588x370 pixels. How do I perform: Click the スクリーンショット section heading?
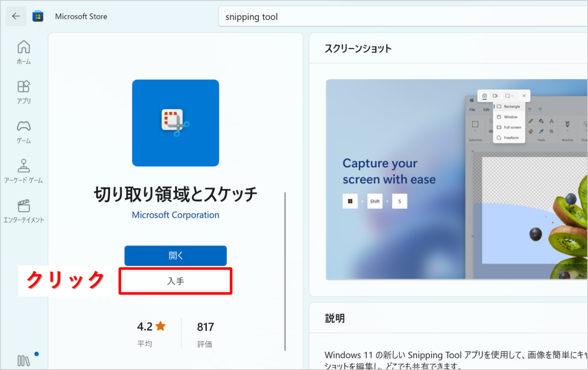(x=358, y=48)
